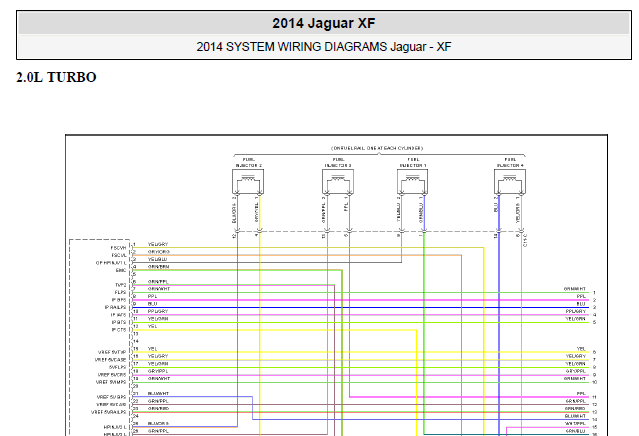Click the 'YEL' label at right pin 6
The width and height of the screenshot is (639, 436).
tap(582, 349)
